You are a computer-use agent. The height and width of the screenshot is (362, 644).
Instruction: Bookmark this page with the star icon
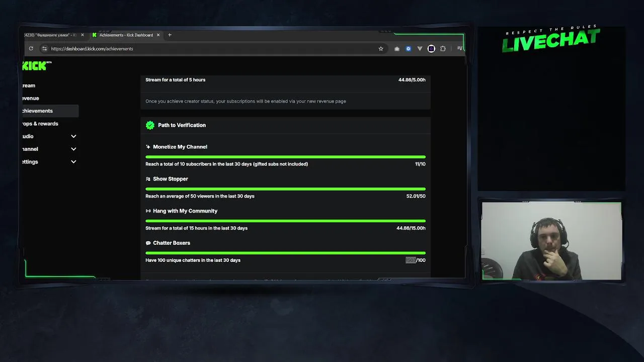pos(381,49)
